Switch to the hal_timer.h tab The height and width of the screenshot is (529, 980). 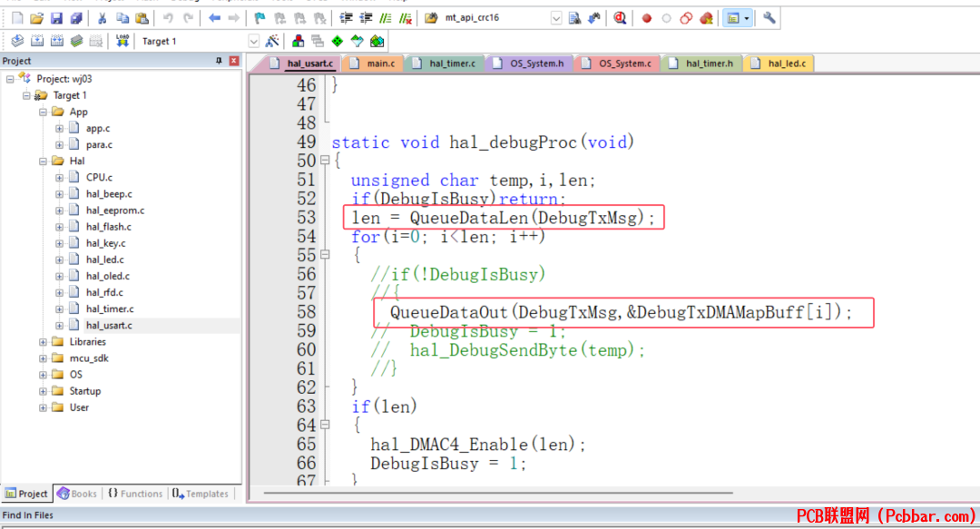701,64
